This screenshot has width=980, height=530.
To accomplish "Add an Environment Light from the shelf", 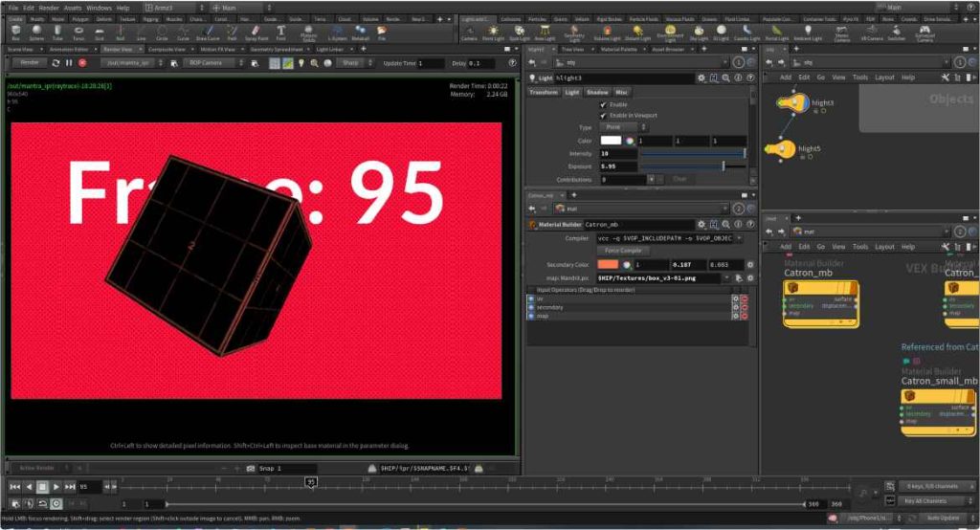I will 670,33.
